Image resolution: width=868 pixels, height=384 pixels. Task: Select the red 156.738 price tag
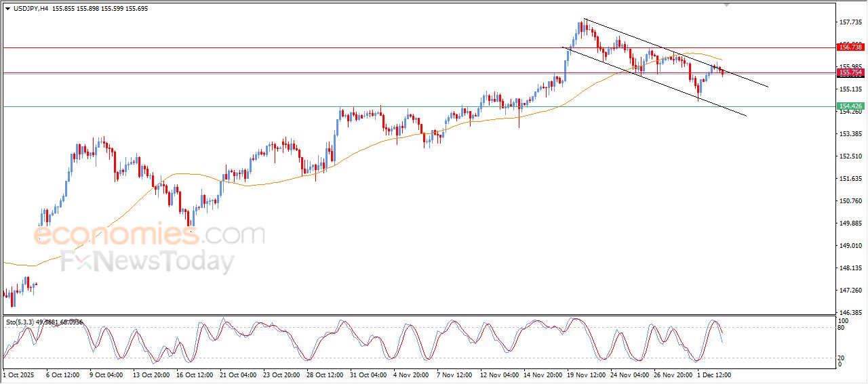pos(850,47)
